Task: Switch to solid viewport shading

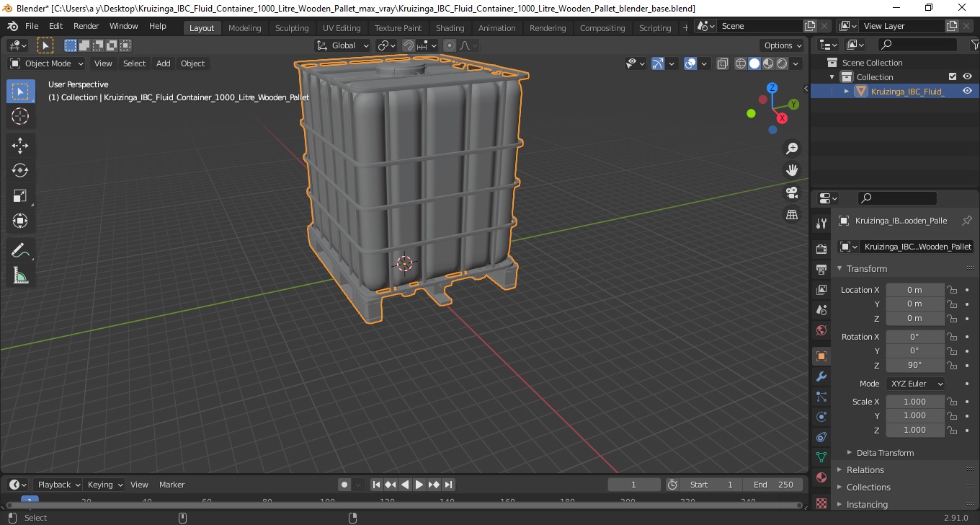Action: click(754, 63)
